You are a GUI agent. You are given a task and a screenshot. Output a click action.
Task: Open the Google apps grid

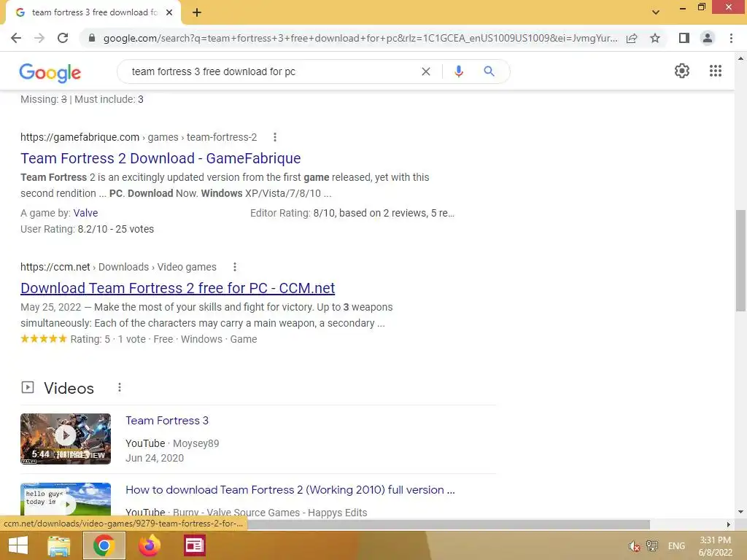coord(716,71)
